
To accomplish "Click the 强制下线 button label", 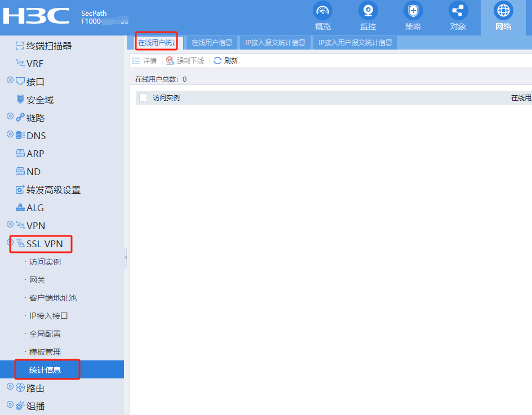I will (x=190, y=61).
